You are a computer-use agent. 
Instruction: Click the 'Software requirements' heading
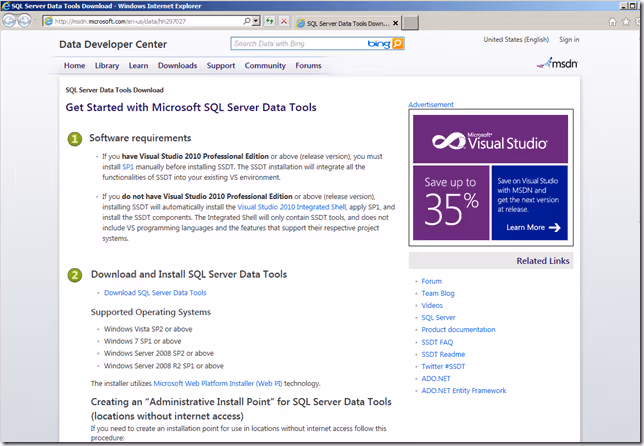point(140,138)
